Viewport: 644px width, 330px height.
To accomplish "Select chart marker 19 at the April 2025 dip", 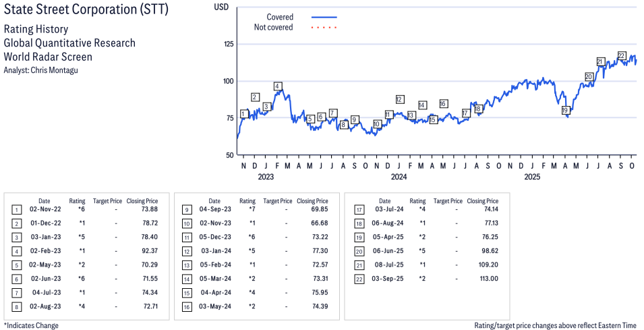I will [566, 110].
